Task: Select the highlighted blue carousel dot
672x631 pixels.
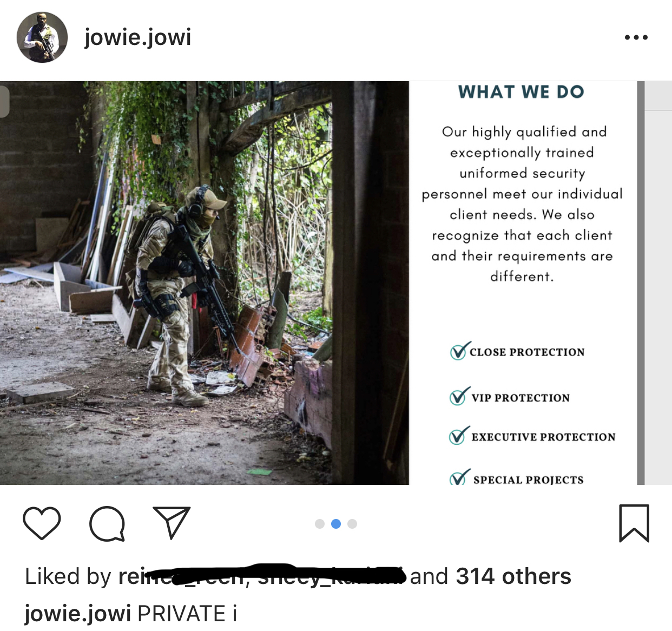Action: (x=336, y=524)
